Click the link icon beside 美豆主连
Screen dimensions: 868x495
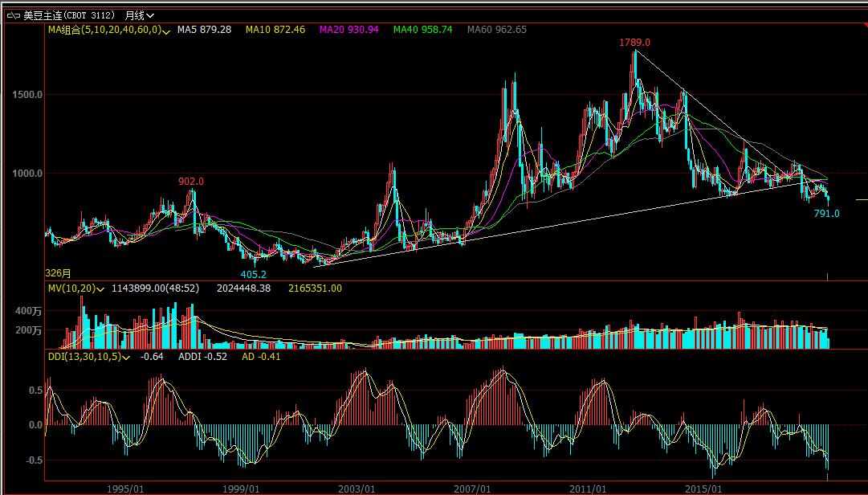point(14,14)
